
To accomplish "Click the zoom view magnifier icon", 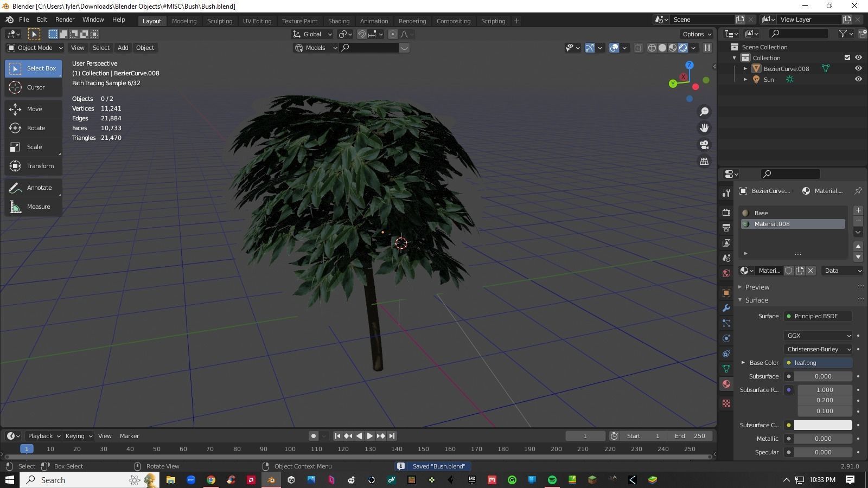I will [704, 111].
